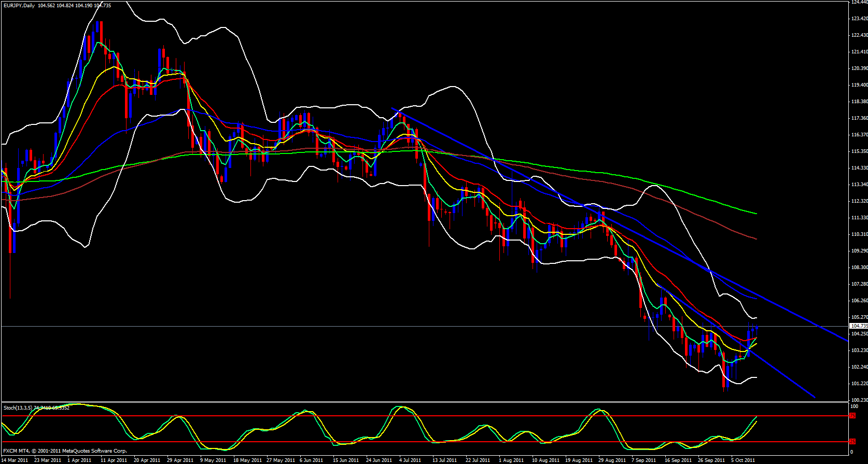Click the FXCM MT4 MetaQuotes copyright text

pos(65,451)
